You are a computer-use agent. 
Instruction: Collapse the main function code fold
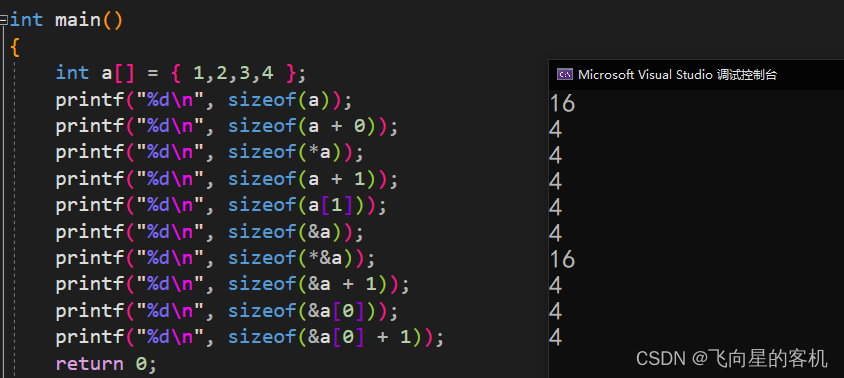point(3,20)
